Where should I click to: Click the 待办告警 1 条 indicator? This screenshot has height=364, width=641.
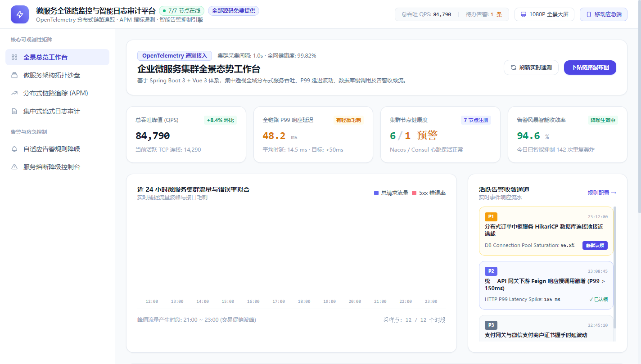click(x=483, y=14)
